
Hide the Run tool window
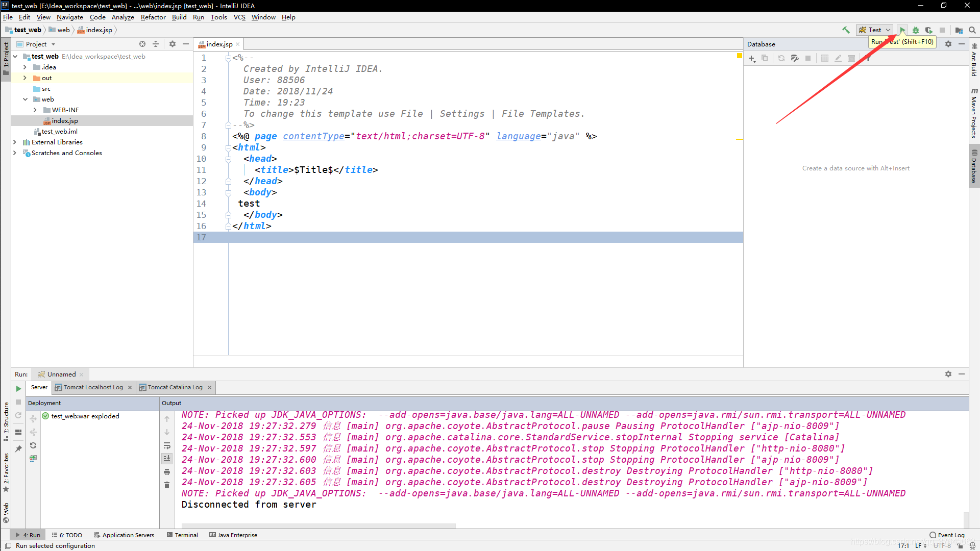coord(962,374)
